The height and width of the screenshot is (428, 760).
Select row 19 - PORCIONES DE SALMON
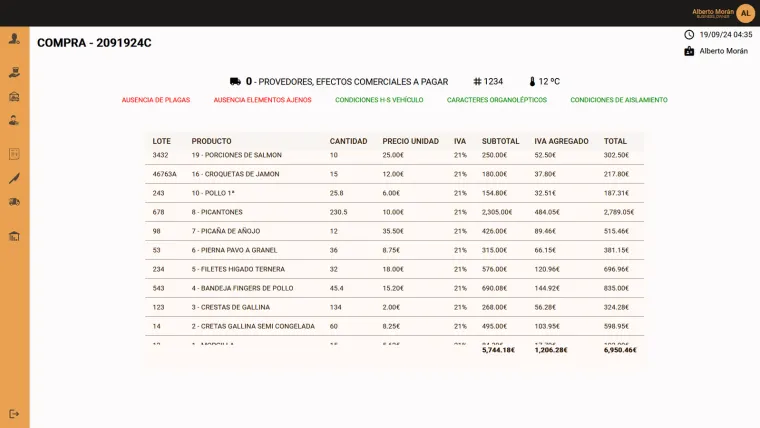click(395, 155)
